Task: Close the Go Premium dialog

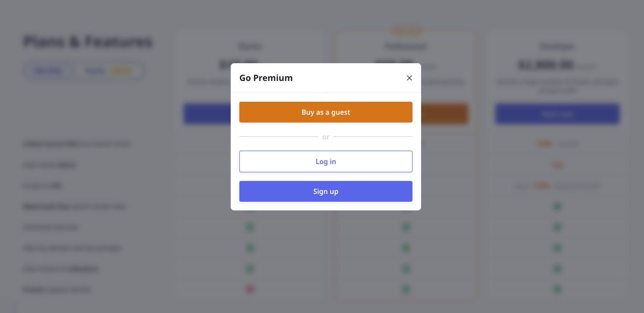Action: pyautogui.click(x=409, y=78)
